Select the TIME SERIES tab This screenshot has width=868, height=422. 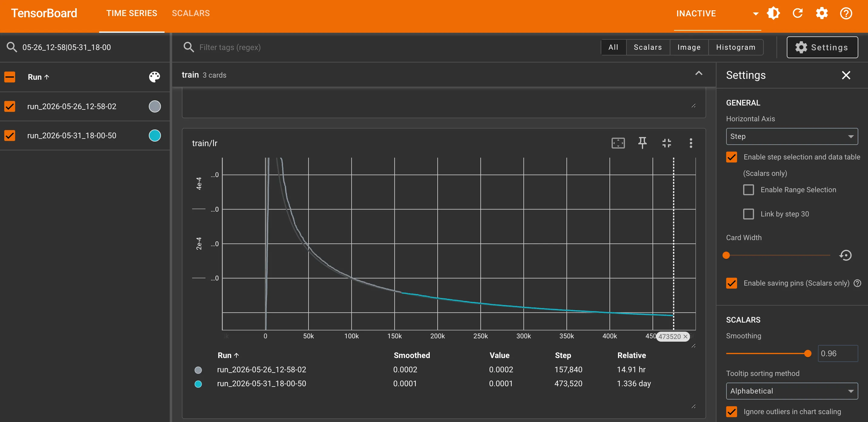pos(132,13)
